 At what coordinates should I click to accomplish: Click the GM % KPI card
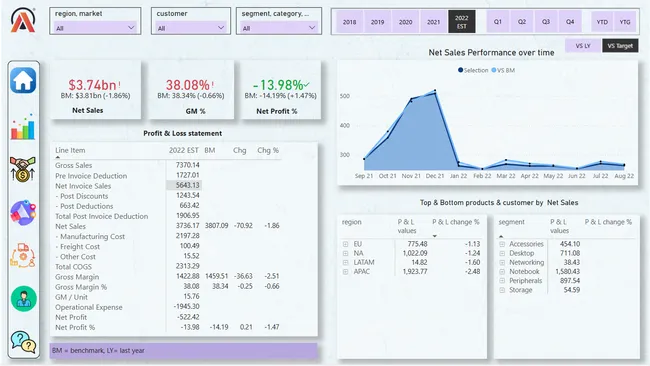191,90
